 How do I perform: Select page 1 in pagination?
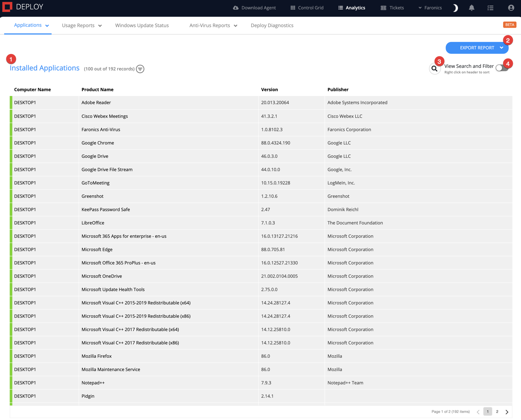pos(488,411)
